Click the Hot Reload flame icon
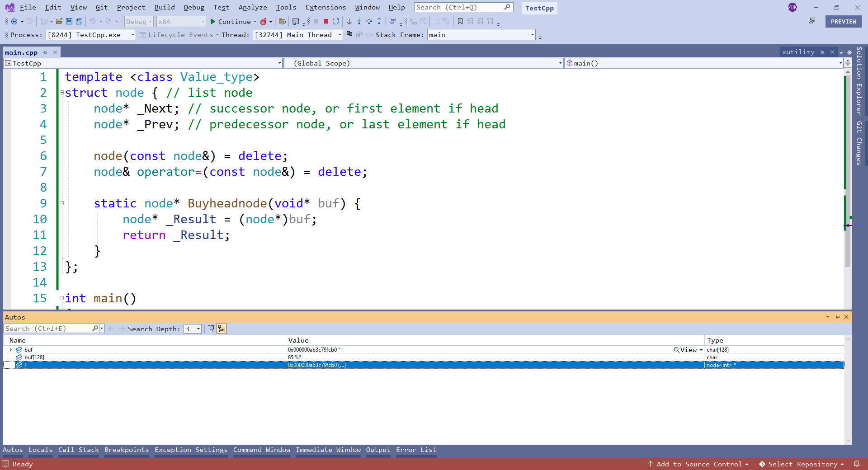The image size is (868, 470). coord(264,22)
